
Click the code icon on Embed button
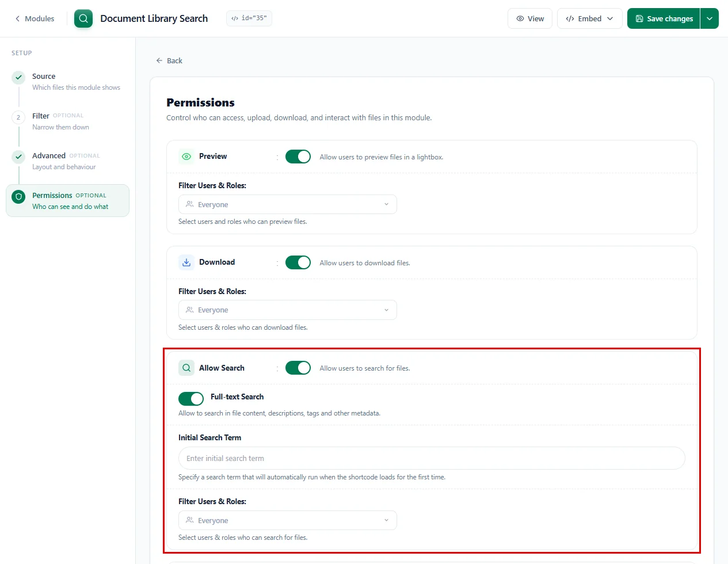570,18
